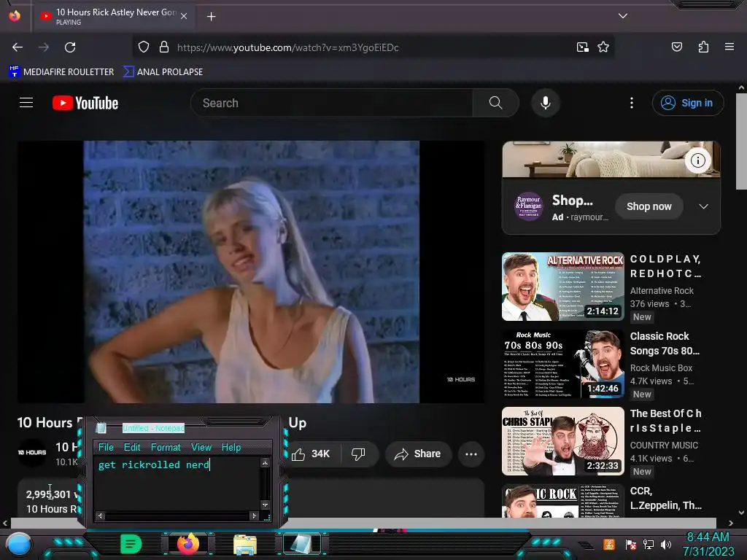Reload the current YouTube page
Screen dimensions: 747x560
pos(70,47)
